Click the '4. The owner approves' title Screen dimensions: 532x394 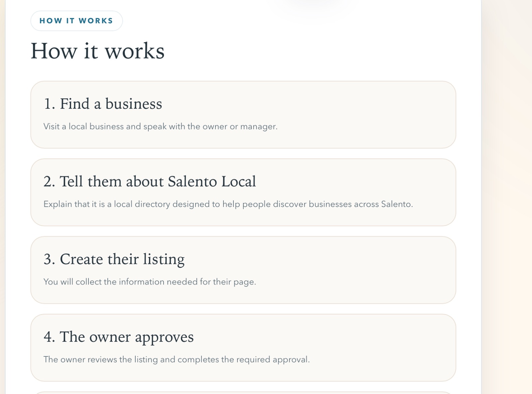(119, 337)
